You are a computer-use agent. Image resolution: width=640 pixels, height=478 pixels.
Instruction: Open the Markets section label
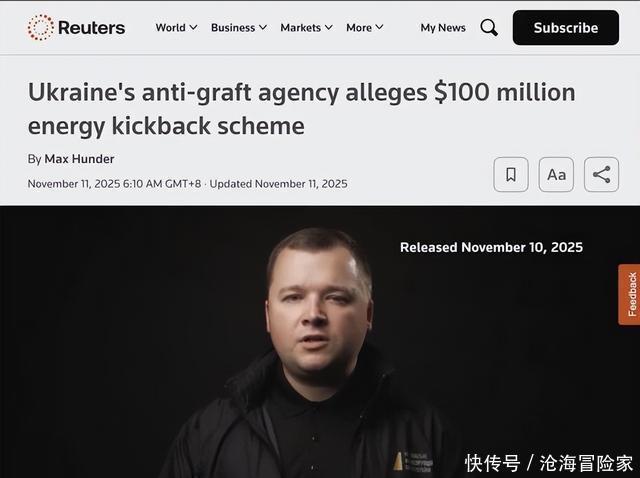300,28
